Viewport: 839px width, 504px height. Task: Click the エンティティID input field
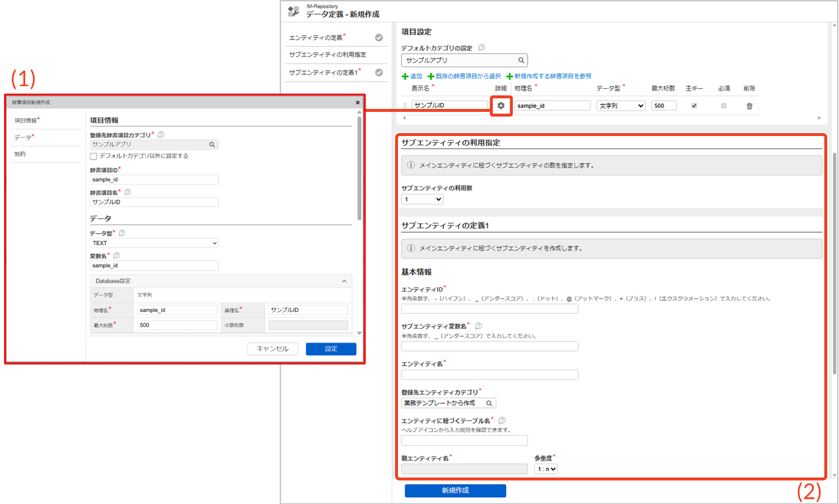(x=489, y=309)
